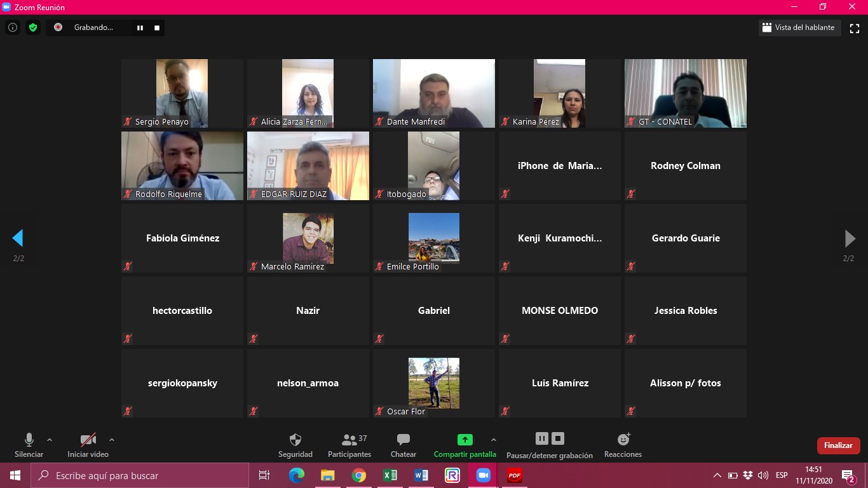868x488 pixels.
Task: Pause recording in bottom toolbar
Action: coord(542,438)
